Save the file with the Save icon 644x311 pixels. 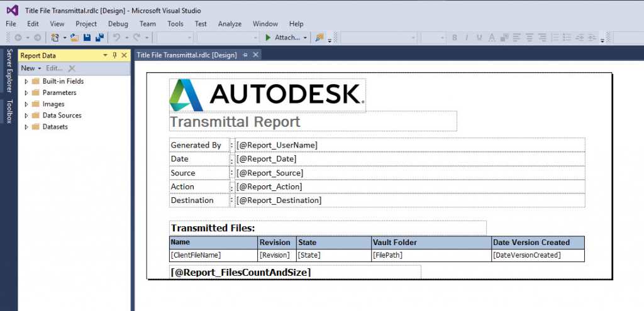point(87,38)
